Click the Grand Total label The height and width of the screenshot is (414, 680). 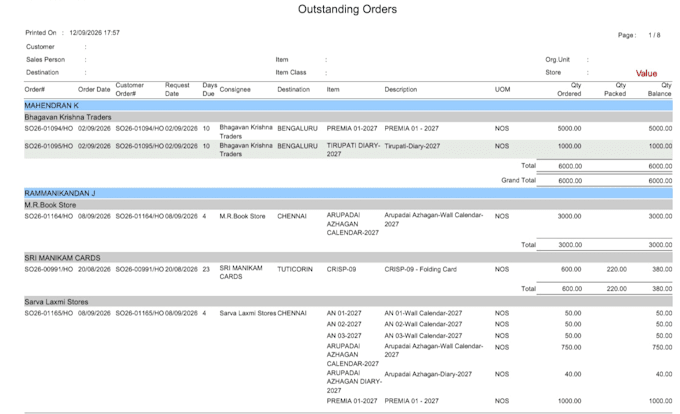[x=518, y=180]
